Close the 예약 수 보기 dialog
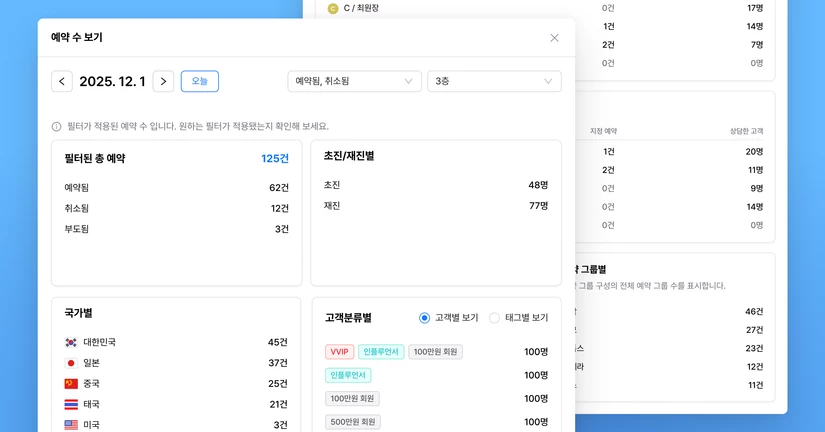Image resolution: width=825 pixels, height=432 pixels. pyautogui.click(x=554, y=38)
